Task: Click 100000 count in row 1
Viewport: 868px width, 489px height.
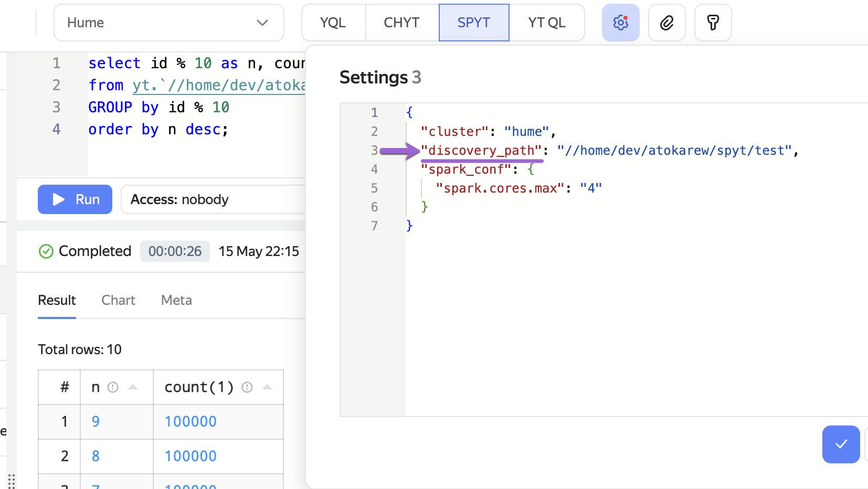Action: pyautogui.click(x=190, y=421)
